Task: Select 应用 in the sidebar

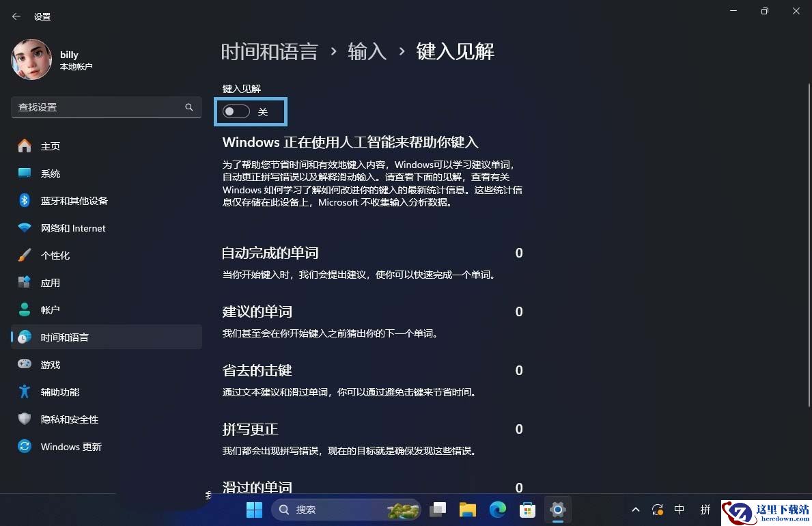Action: tap(106, 282)
